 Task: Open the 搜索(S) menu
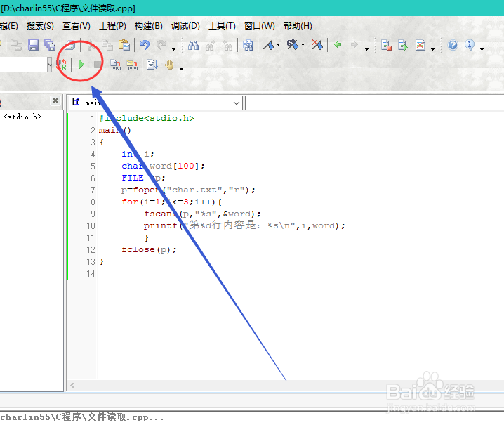point(40,26)
